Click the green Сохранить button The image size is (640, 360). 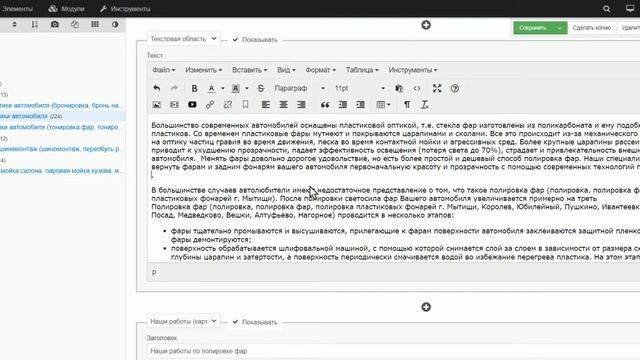coord(533,28)
